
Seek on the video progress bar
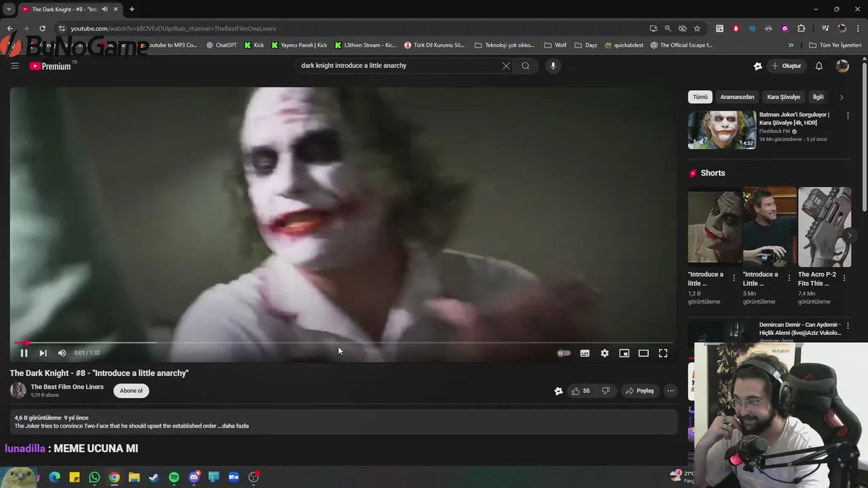343,343
